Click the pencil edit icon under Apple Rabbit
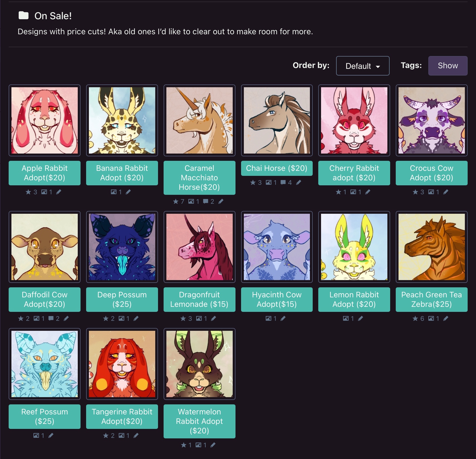Viewport: 476px width, 459px height. click(x=59, y=192)
